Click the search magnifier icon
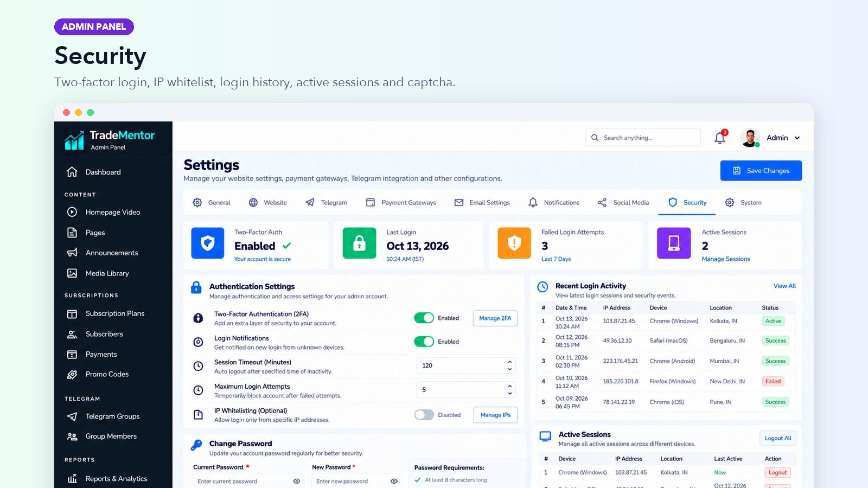The height and width of the screenshot is (488, 868). pyautogui.click(x=595, y=138)
